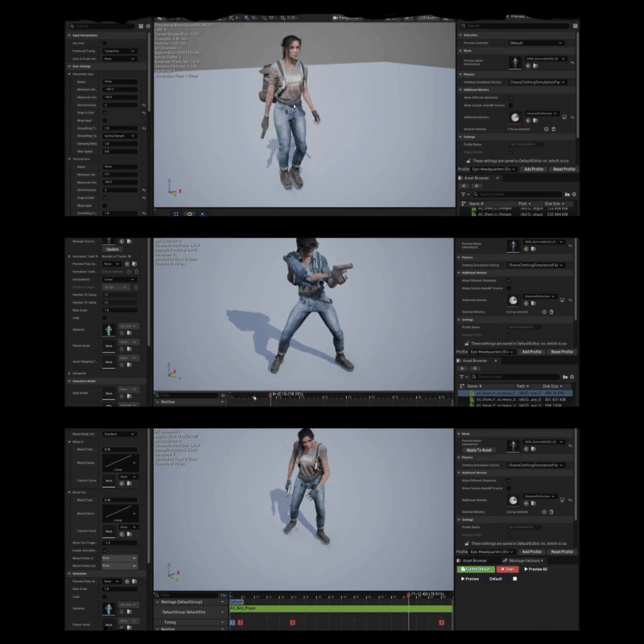Expand Advanced section in Sequence editor details

[x=69, y=374]
